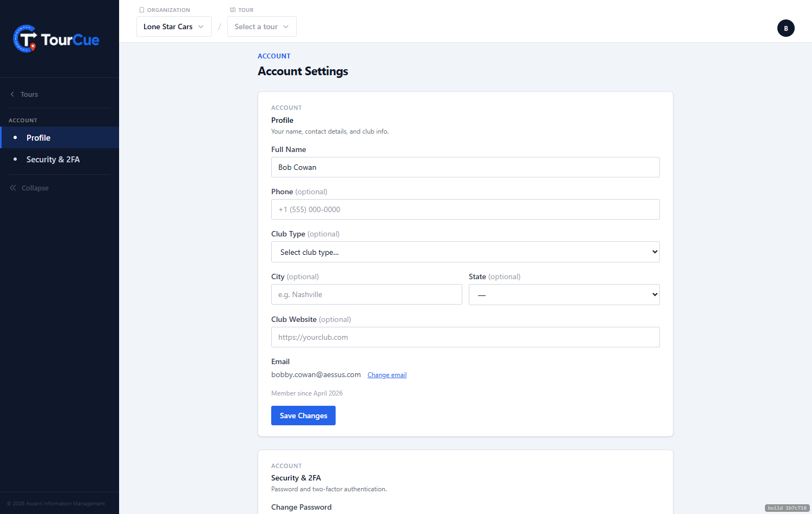
Task: Expand the Club Type select box
Action: click(465, 252)
